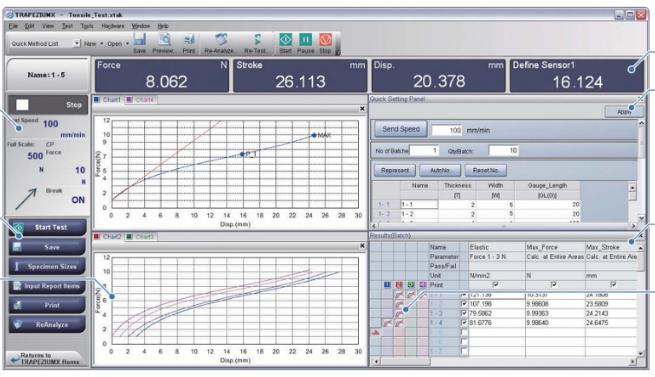The height and width of the screenshot is (377, 655).
Task: Uncheck the checkbox for row 1-3
Action: (464, 313)
